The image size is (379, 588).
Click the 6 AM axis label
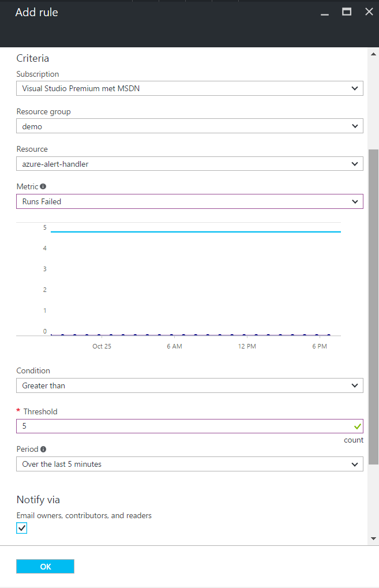click(174, 346)
